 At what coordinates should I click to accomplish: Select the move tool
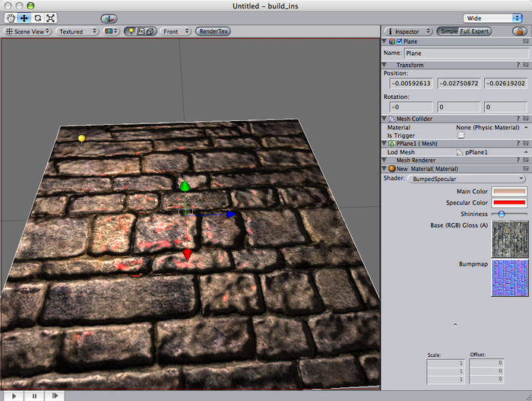point(24,18)
